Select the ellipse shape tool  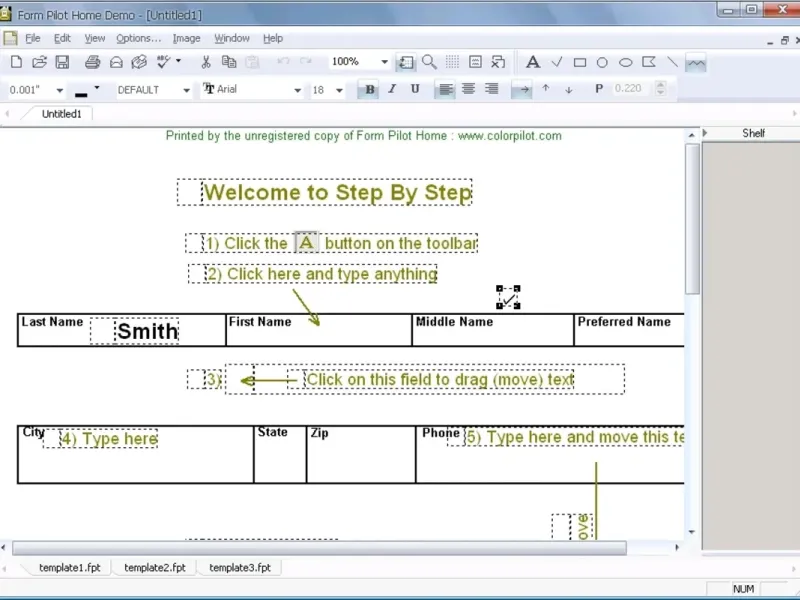pos(626,63)
